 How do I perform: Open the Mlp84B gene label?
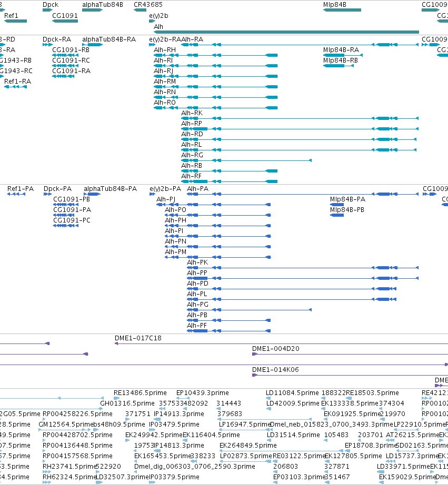(x=335, y=5)
